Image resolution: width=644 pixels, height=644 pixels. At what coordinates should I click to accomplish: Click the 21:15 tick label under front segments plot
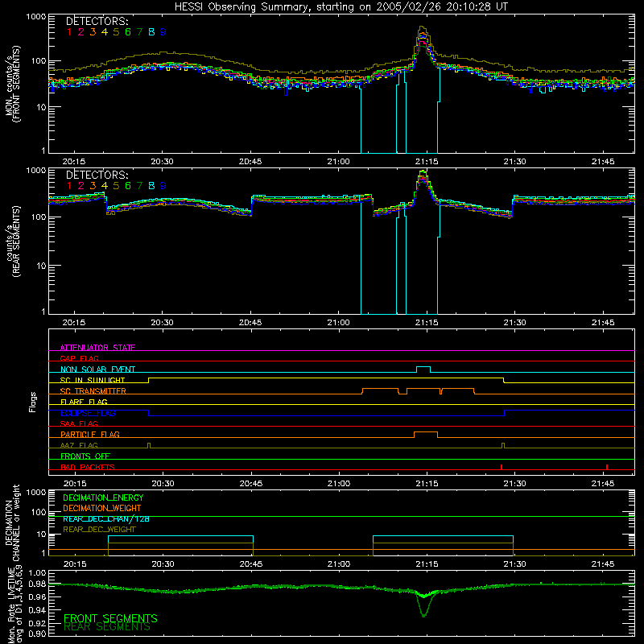click(x=427, y=162)
